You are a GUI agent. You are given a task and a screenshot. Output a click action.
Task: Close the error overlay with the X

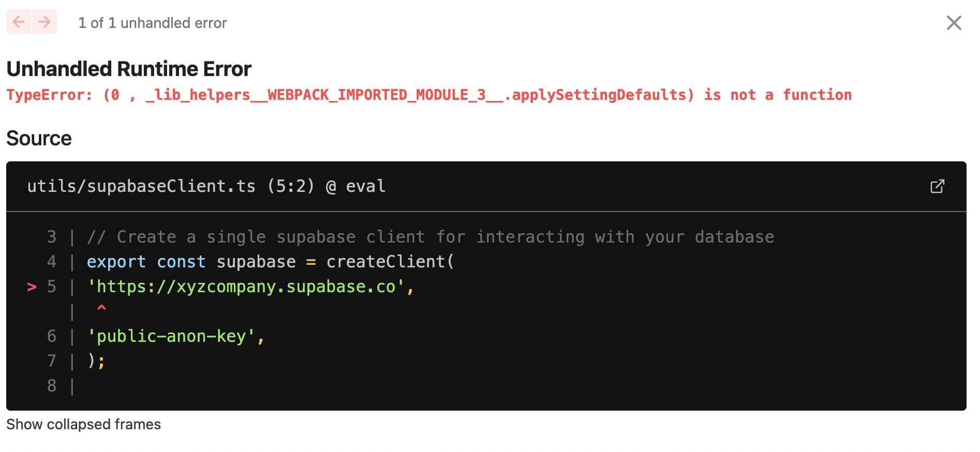(954, 23)
